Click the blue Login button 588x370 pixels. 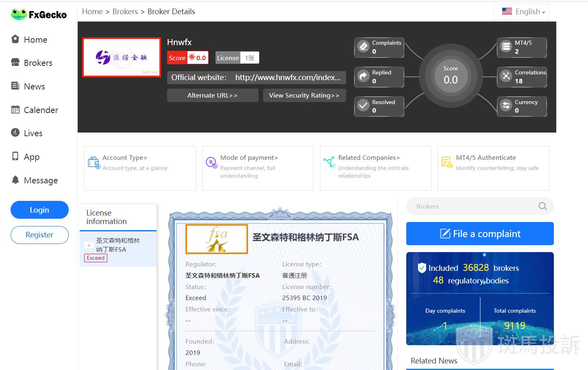39,210
